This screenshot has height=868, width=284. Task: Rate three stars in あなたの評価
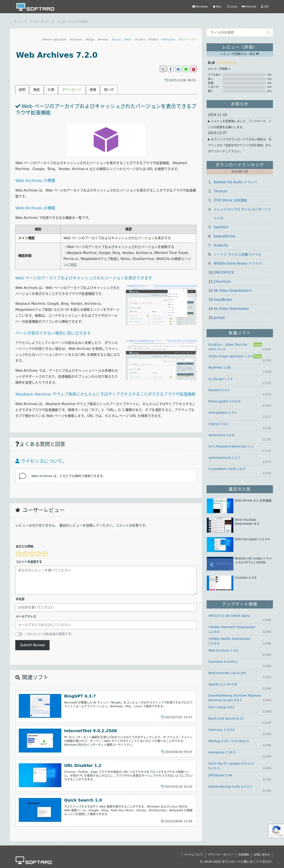point(32,554)
